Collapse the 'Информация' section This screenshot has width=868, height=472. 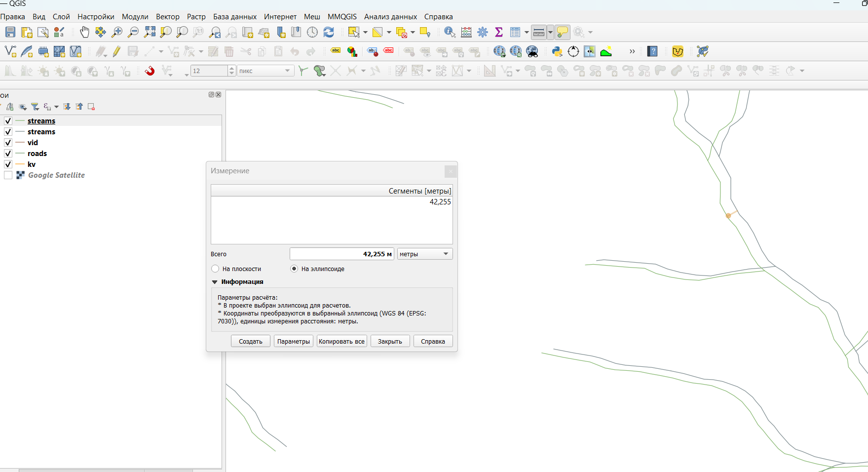click(215, 282)
